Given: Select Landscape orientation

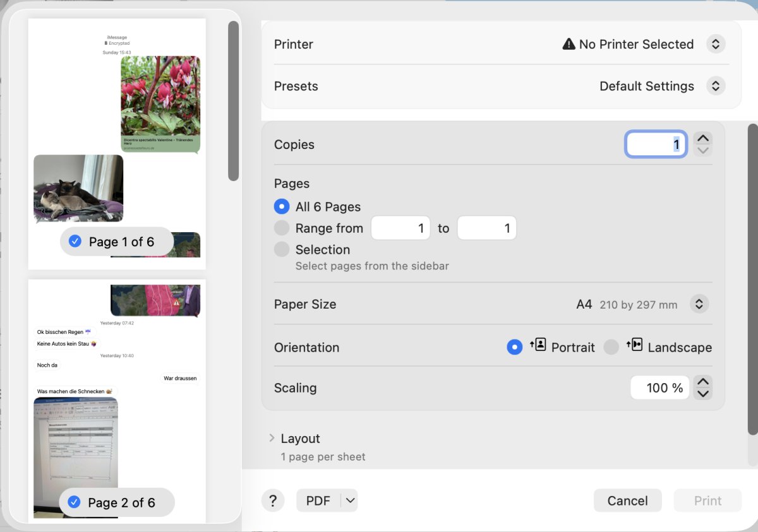Looking at the screenshot, I should pyautogui.click(x=611, y=347).
